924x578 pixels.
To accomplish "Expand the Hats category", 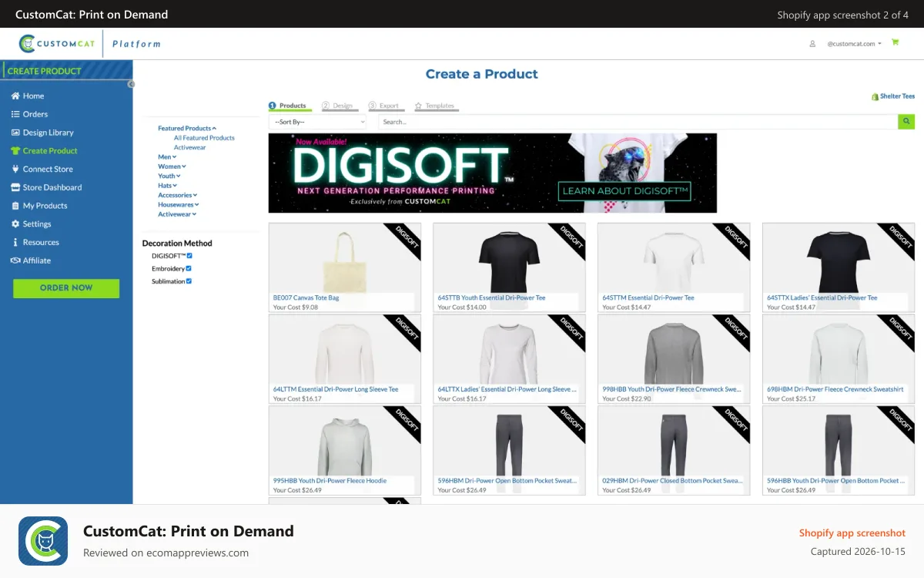I will click(x=167, y=186).
